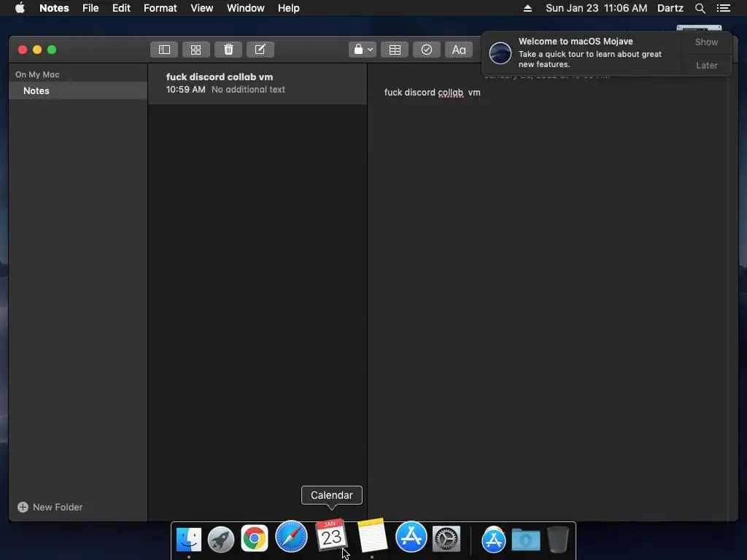Open the Aa text format menu

tap(458, 50)
